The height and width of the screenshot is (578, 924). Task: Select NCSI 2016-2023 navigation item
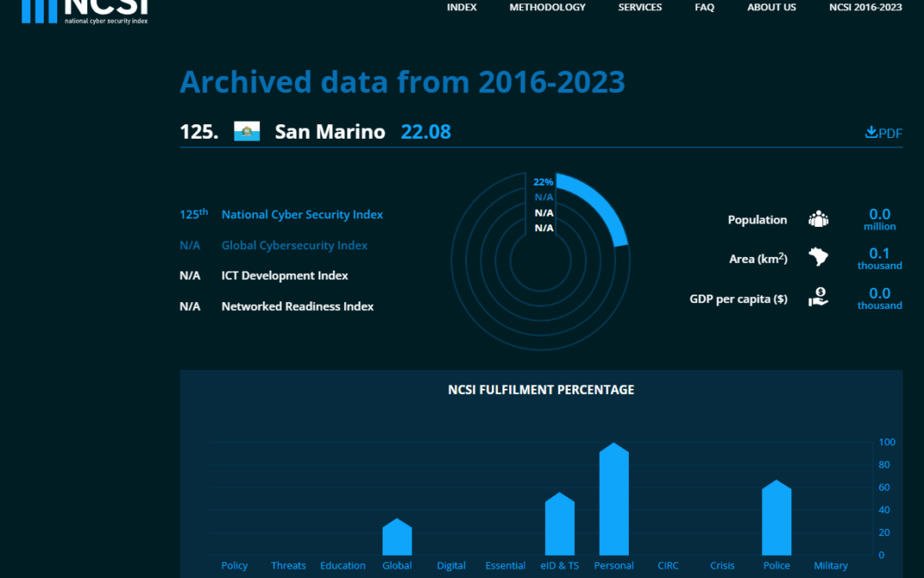(865, 7)
